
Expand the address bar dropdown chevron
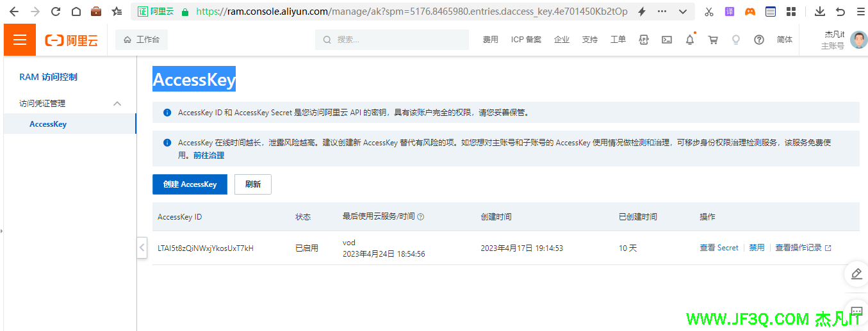pos(682,12)
